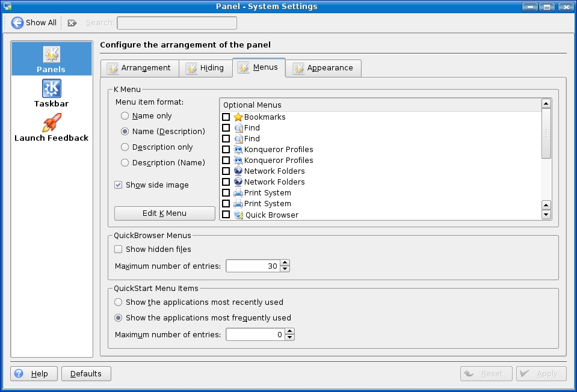The image size is (577, 392).
Task: Click the Help question mark icon
Action: click(19, 374)
